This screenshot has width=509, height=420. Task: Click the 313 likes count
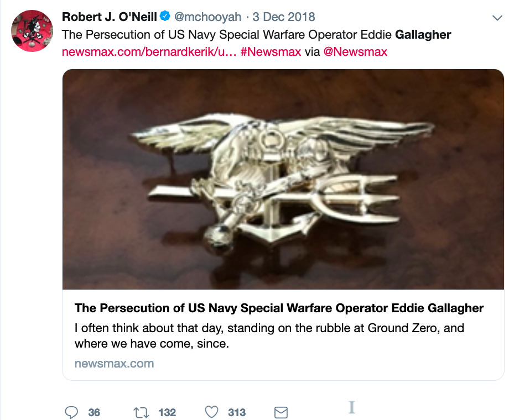pos(237,413)
